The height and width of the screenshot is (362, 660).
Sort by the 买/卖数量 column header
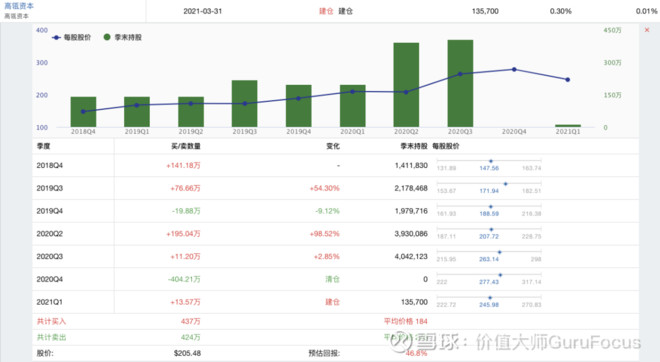(x=186, y=146)
